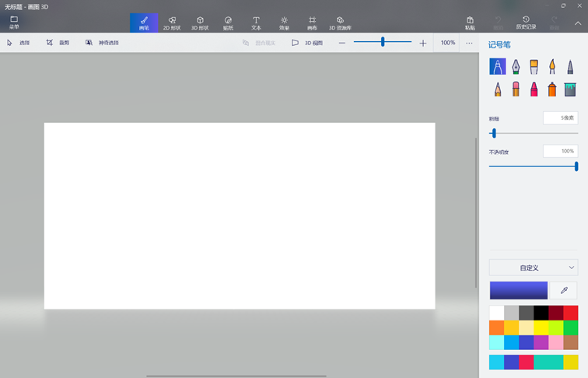Open the three-dot more options menu
588x378 pixels.
click(x=469, y=43)
